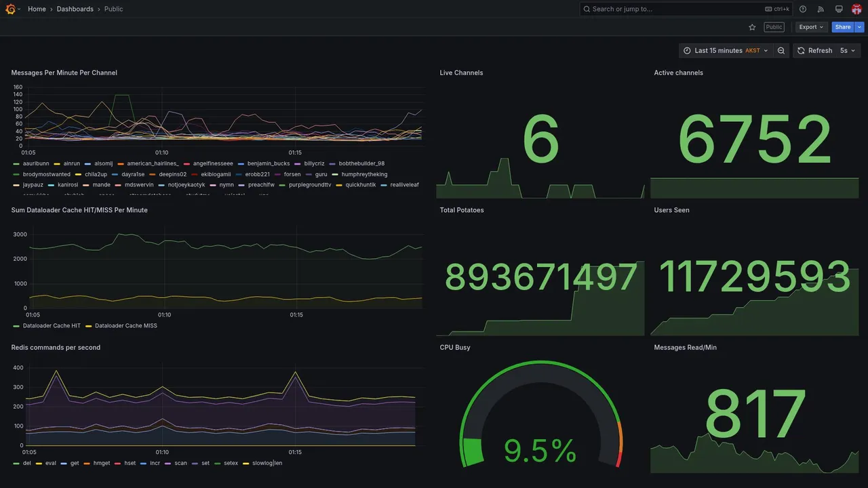Click the Refresh dashboard button
The image size is (868, 488).
pos(814,51)
